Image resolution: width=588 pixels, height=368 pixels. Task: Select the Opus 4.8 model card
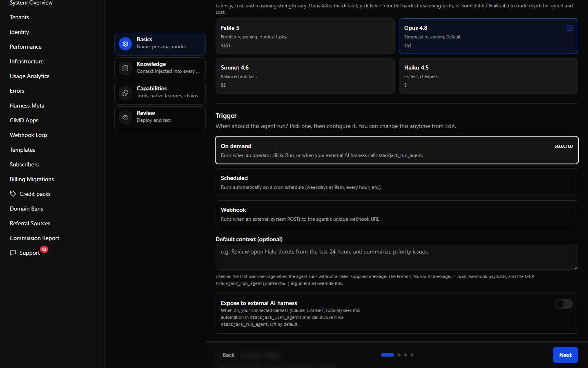click(488, 36)
